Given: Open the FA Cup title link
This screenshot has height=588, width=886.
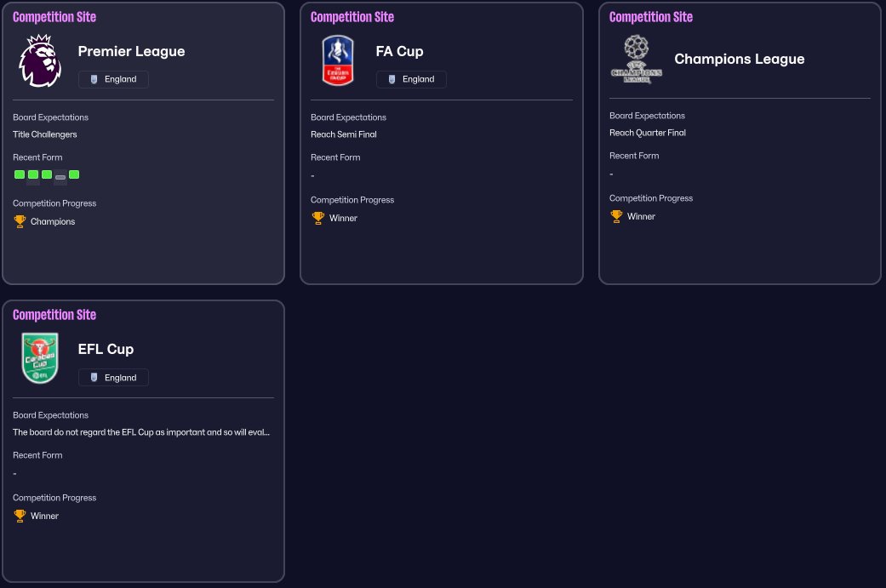Looking at the screenshot, I should [399, 51].
